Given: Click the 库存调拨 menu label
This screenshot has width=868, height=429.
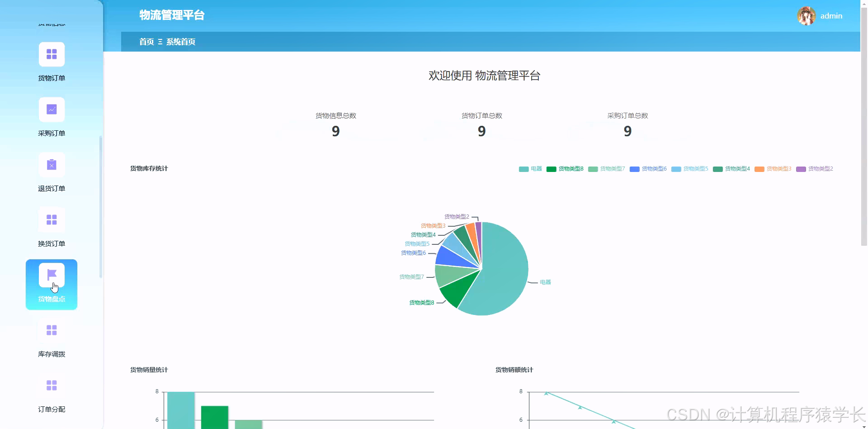Looking at the screenshot, I should click(52, 354).
